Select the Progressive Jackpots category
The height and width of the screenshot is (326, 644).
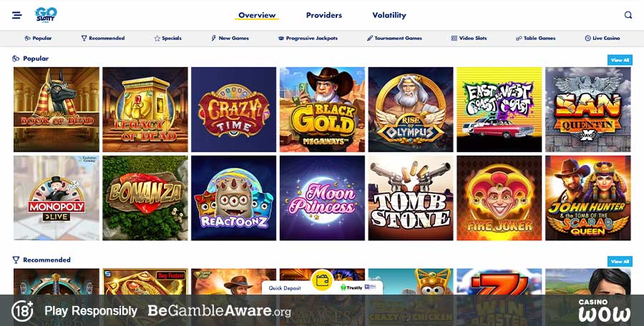pyautogui.click(x=308, y=38)
